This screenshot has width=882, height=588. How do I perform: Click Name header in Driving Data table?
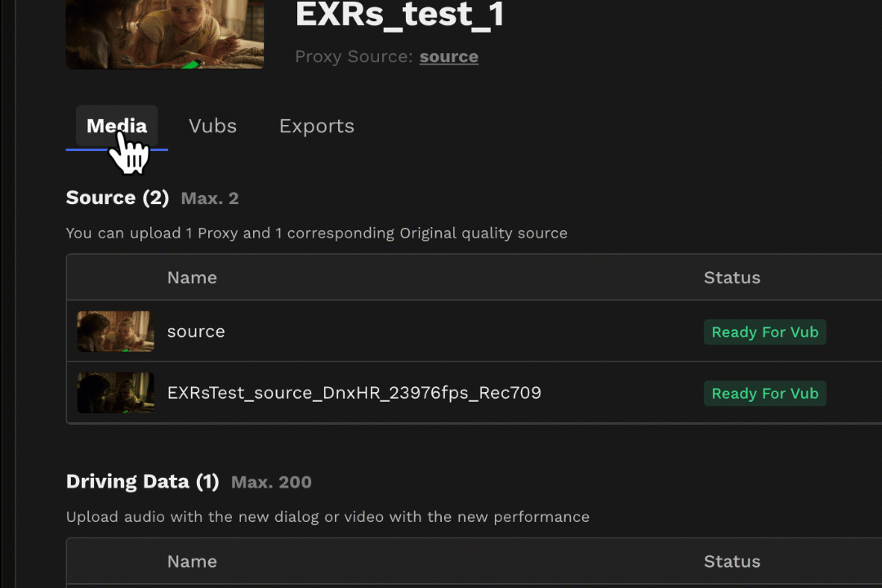click(192, 562)
